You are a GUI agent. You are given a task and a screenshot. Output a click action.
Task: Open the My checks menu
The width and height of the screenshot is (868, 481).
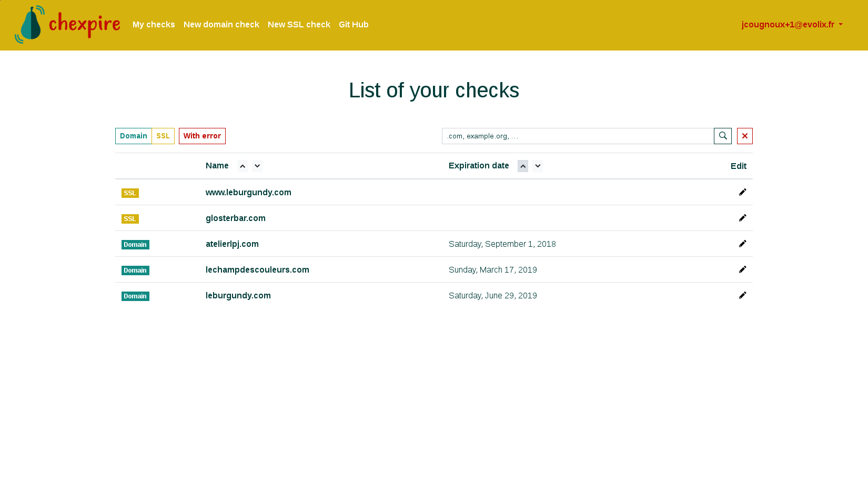tap(154, 24)
